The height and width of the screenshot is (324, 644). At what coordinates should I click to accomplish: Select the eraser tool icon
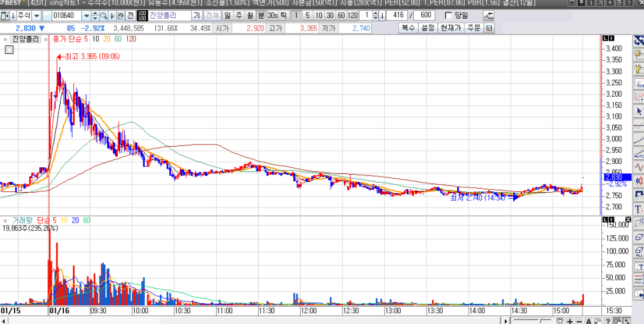[x=639, y=237]
